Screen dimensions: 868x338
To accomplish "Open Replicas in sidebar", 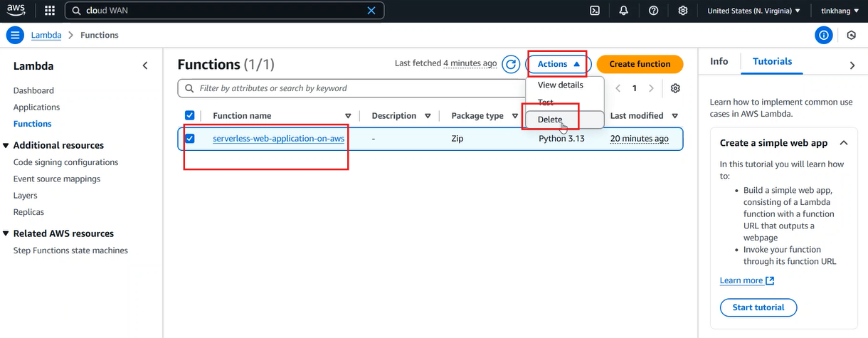I will click(28, 212).
